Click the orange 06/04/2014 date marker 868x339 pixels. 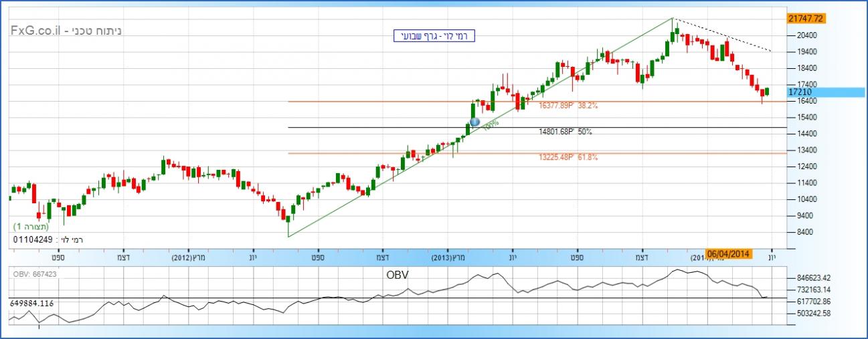729,254
